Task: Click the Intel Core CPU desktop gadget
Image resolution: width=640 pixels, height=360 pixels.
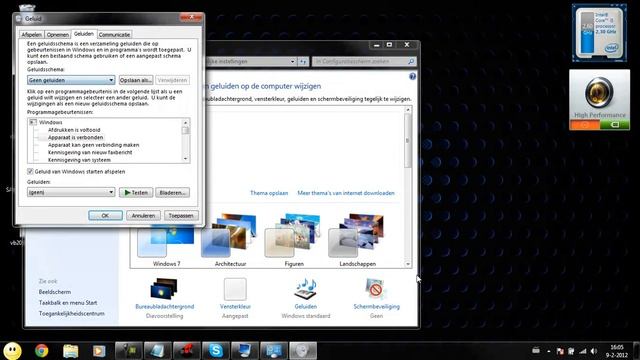Action: tap(599, 33)
